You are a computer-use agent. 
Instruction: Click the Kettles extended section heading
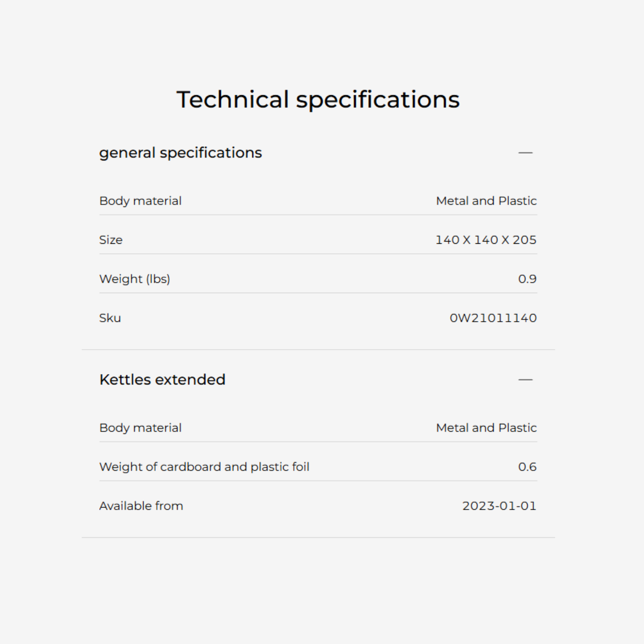coord(162,380)
